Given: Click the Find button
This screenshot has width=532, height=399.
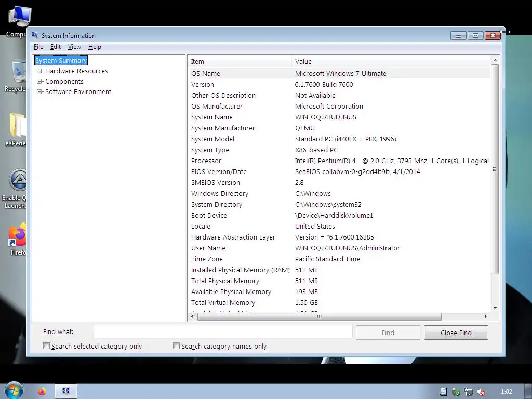Looking at the screenshot, I should 388,332.
